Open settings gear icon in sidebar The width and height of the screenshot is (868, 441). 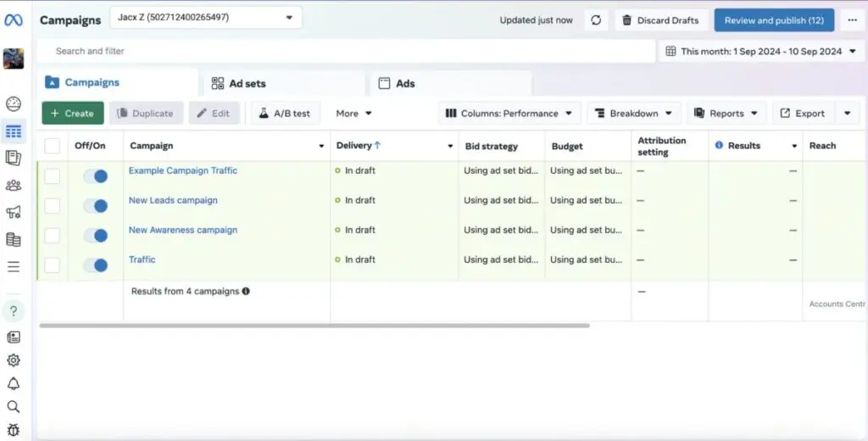click(x=14, y=360)
